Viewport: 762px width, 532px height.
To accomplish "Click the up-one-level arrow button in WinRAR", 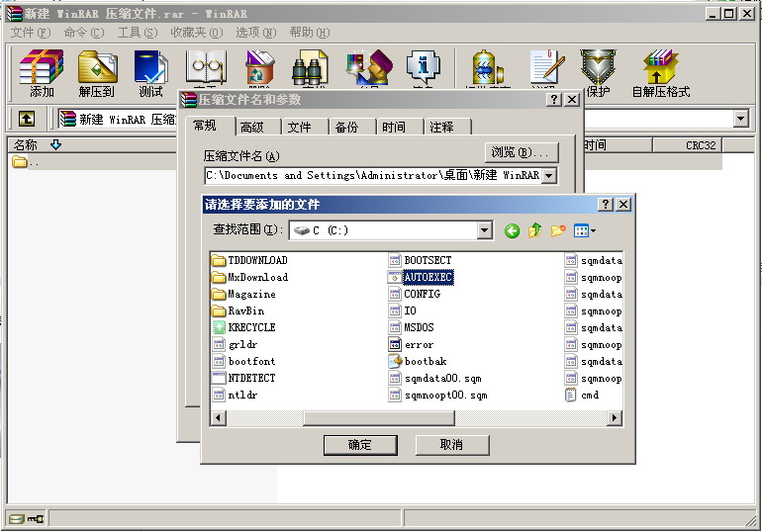I will [x=27, y=119].
